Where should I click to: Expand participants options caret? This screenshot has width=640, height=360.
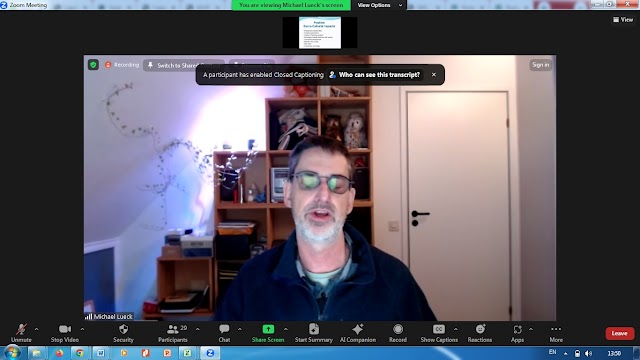point(198,329)
